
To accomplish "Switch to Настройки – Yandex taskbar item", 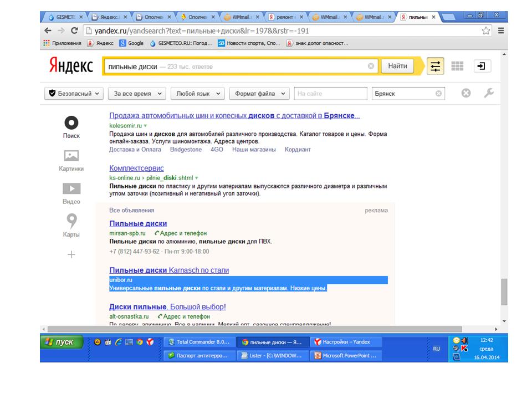I will pyautogui.click(x=346, y=342).
